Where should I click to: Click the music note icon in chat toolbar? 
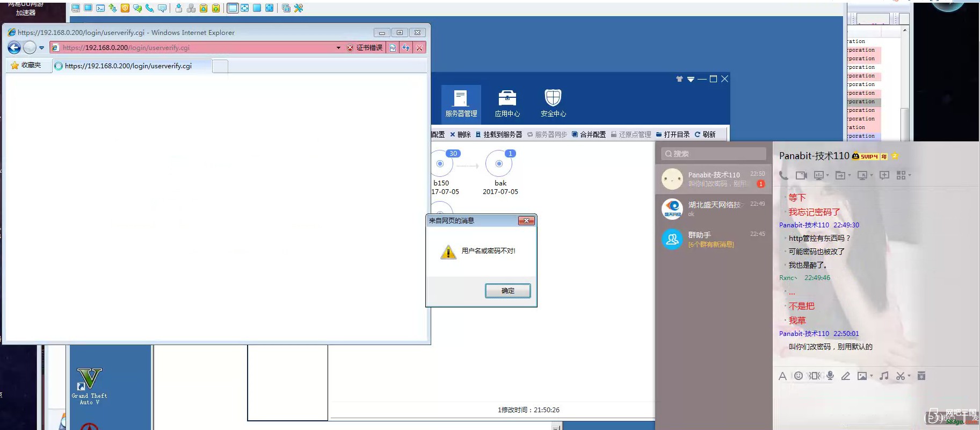[884, 376]
